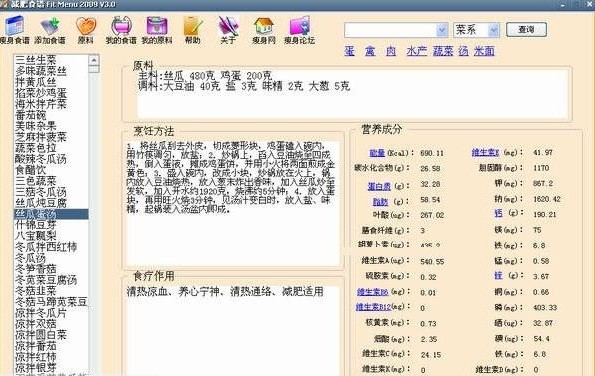Screen dimensions: 595x376
Task: Open the 锌 nutrition link
Action: tap(499, 275)
